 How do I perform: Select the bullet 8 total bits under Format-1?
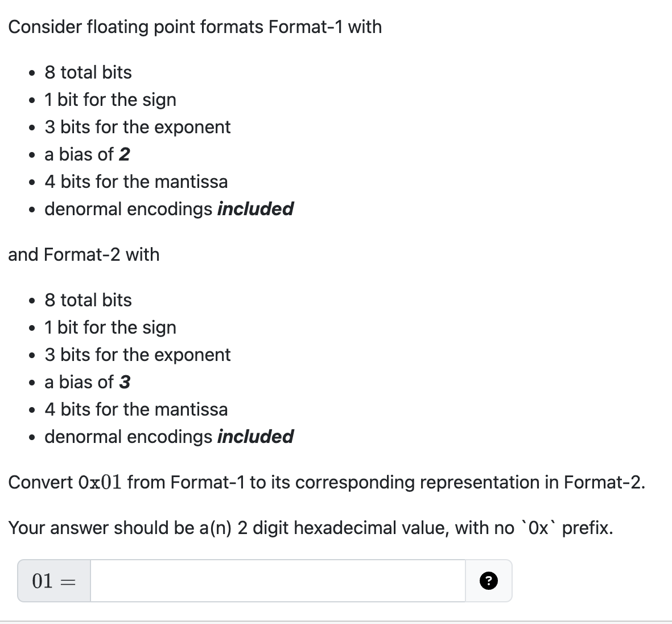[88, 72]
